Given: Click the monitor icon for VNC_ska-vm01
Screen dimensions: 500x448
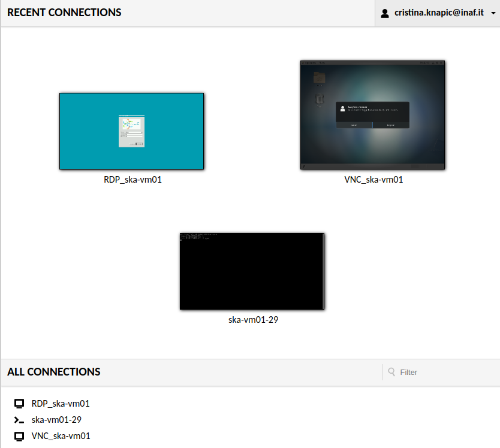Looking at the screenshot, I should (x=19, y=436).
